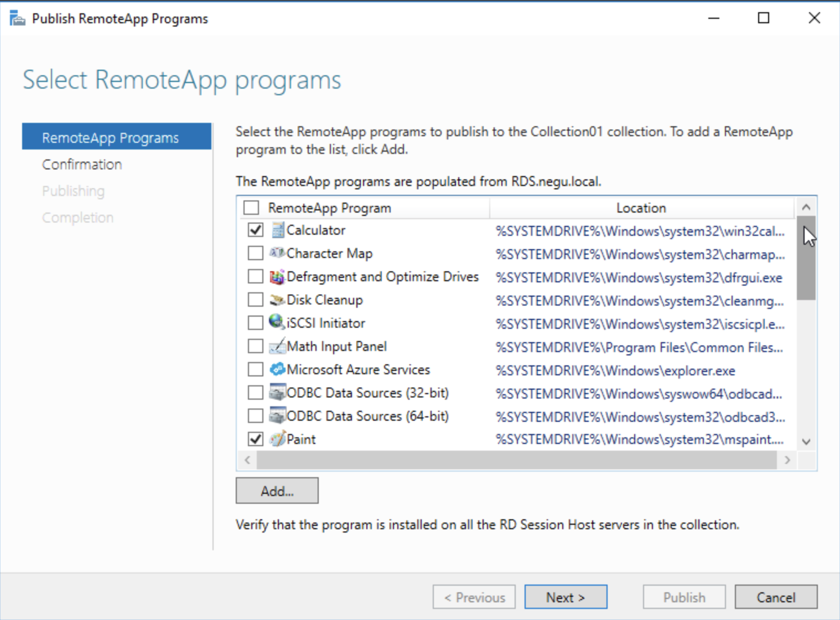The height and width of the screenshot is (620, 840).
Task: Enable the ODBC Data Sources (64-bit) checkbox
Action: [255, 416]
